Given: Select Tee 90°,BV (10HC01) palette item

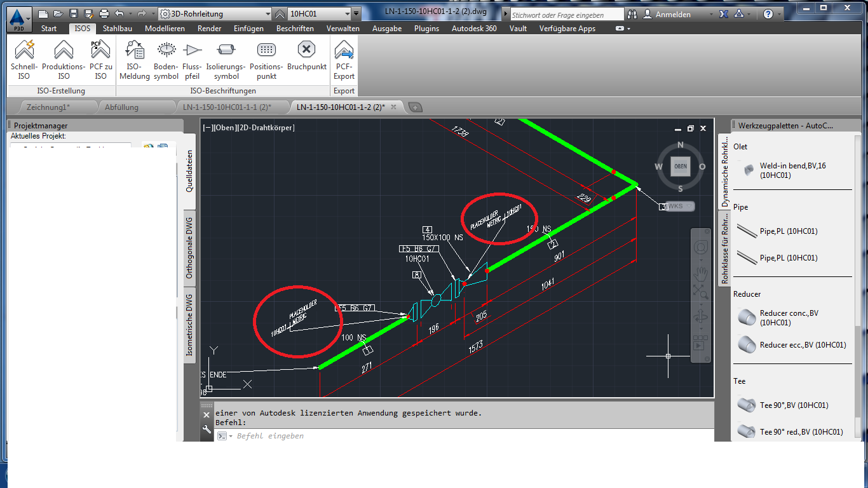Looking at the screenshot, I should pyautogui.click(x=792, y=405).
